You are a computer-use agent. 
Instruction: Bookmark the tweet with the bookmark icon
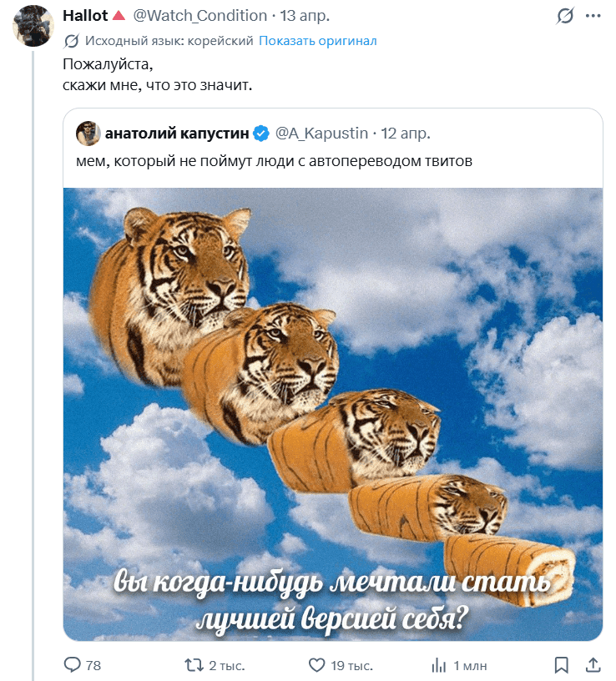(562, 665)
